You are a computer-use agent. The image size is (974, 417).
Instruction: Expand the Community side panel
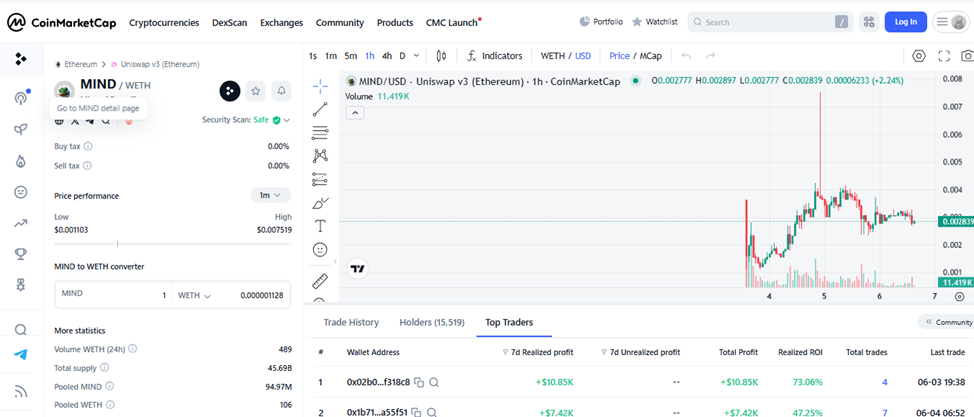click(948, 322)
